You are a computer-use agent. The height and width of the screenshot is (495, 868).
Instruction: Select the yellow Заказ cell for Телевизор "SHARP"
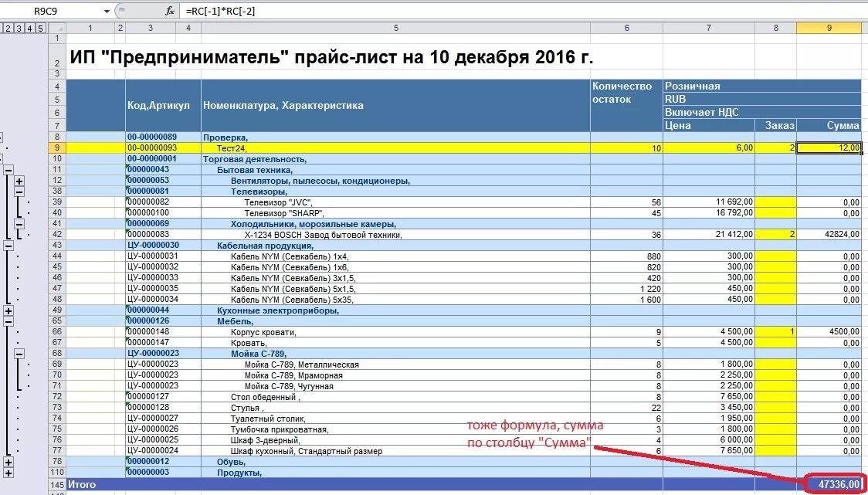(x=775, y=213)
